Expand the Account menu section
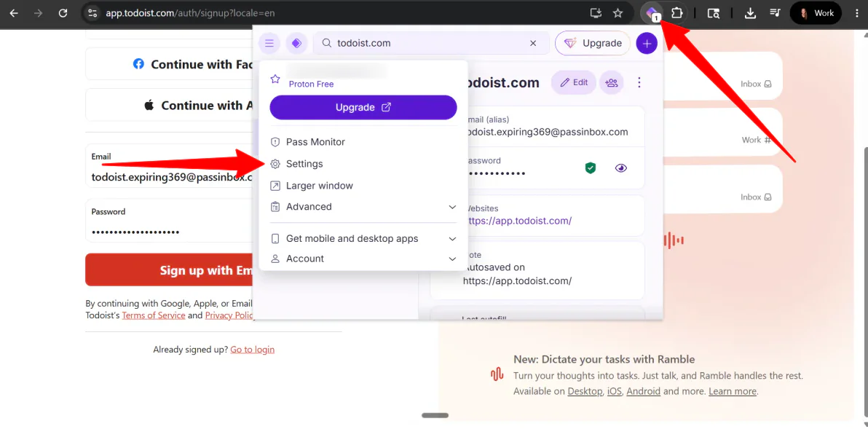 pyautogui.click(x=363, y=259)
